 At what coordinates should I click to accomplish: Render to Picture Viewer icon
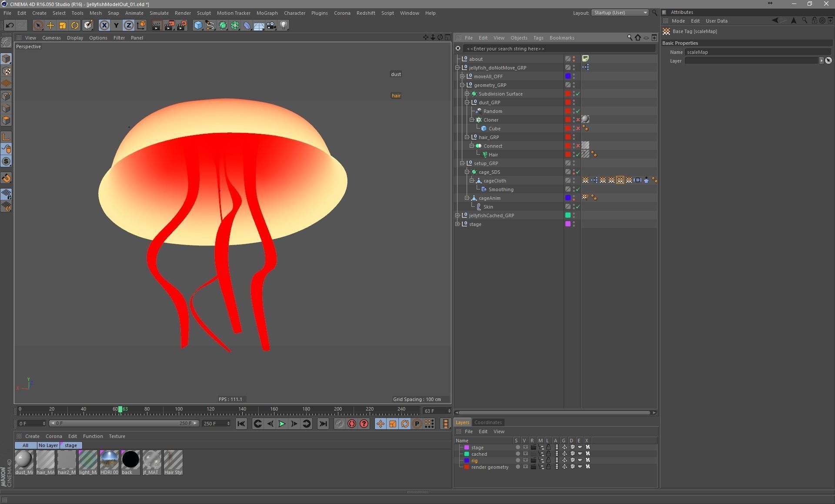pos(169,25)
